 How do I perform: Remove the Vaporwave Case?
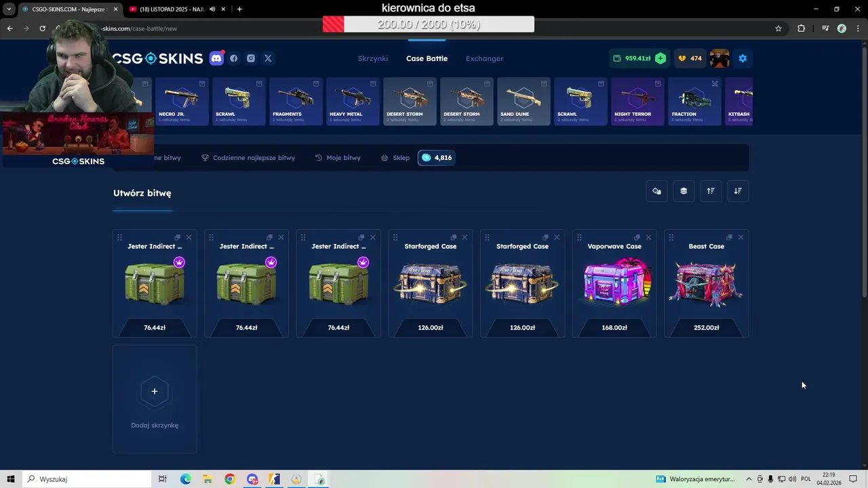pyautogui.click(x=648, y=237)
